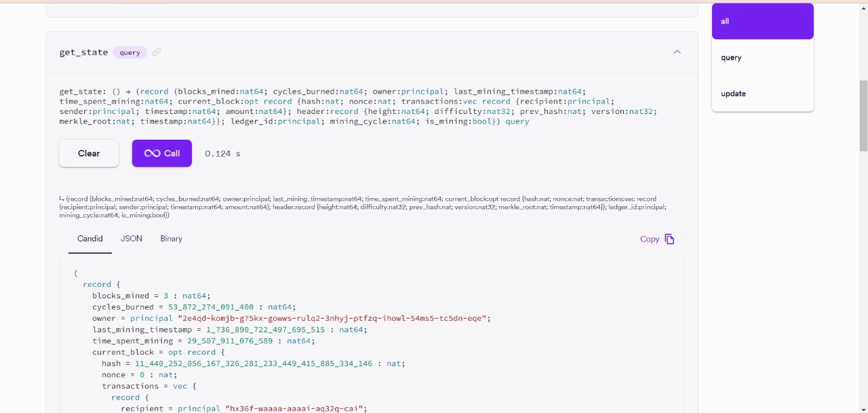Open the JSON output tab
The image size is (868, 413).
pyautogui.click(x=132, y=239)
